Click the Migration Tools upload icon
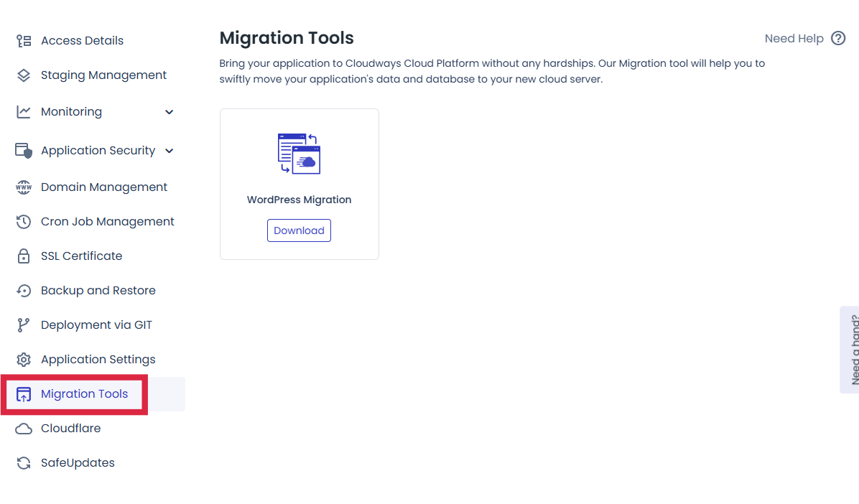The width and height of the screenshot is (859, 504). pos(24,394)
